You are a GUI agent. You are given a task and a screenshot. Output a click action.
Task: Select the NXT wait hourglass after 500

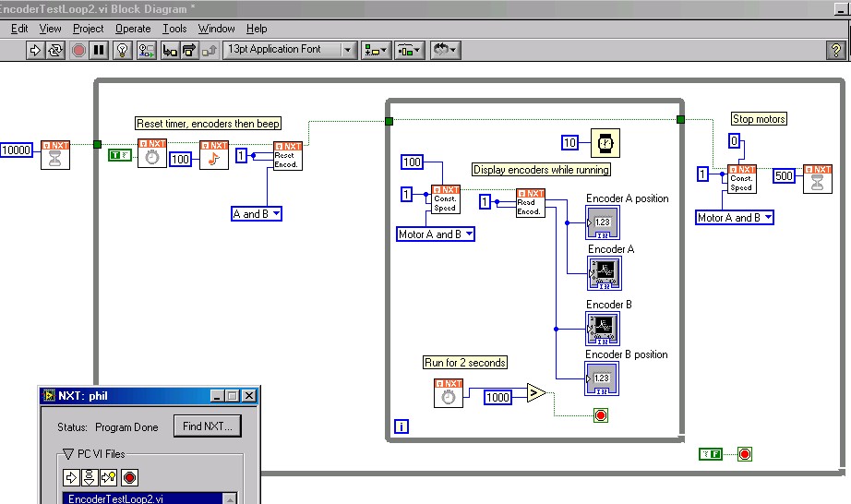tap(818, 179)
